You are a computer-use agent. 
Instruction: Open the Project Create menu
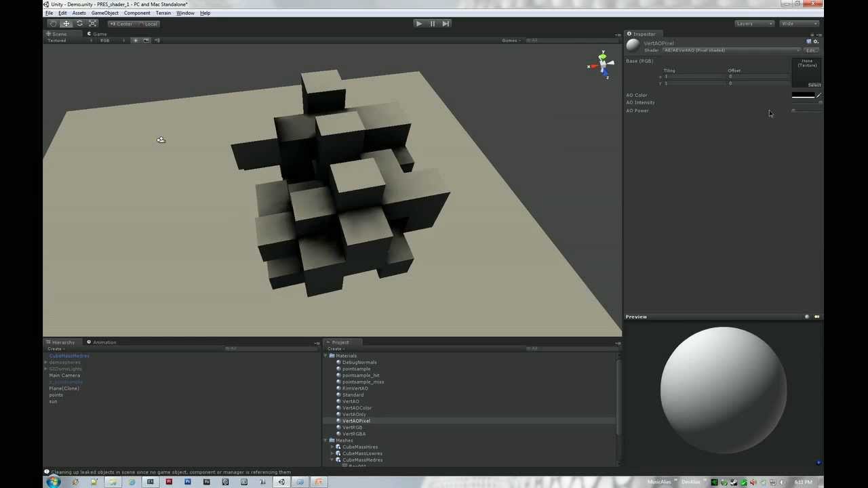point(336,349)
